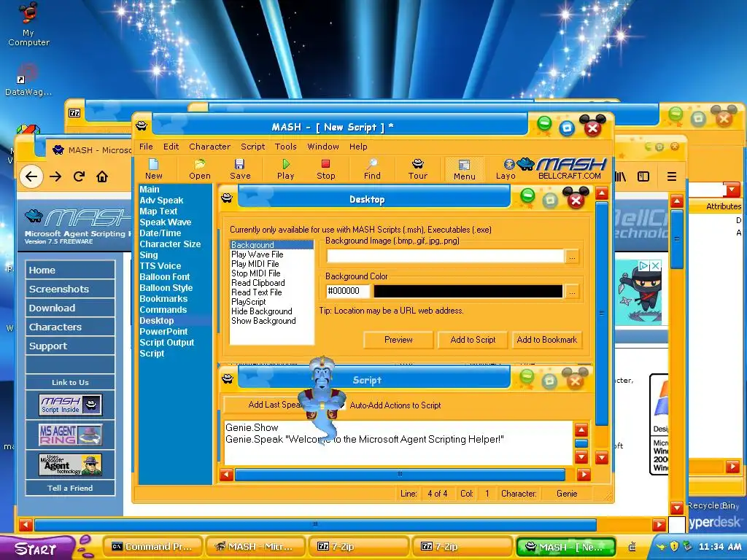Choose Play MIDI File in the action list
Viewport: 747px width, 560px height.
tap(255, 264)
